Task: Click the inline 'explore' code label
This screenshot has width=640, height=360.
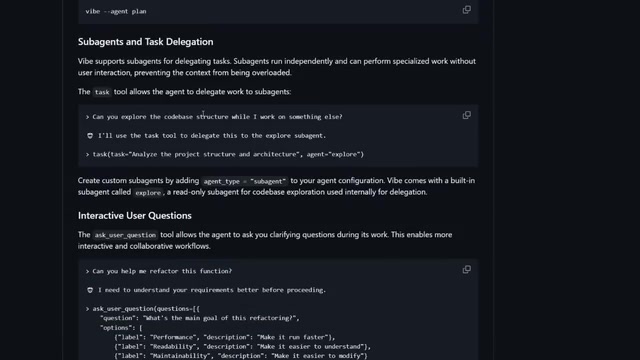Action: pyautogui.click(x=148, y=193)
